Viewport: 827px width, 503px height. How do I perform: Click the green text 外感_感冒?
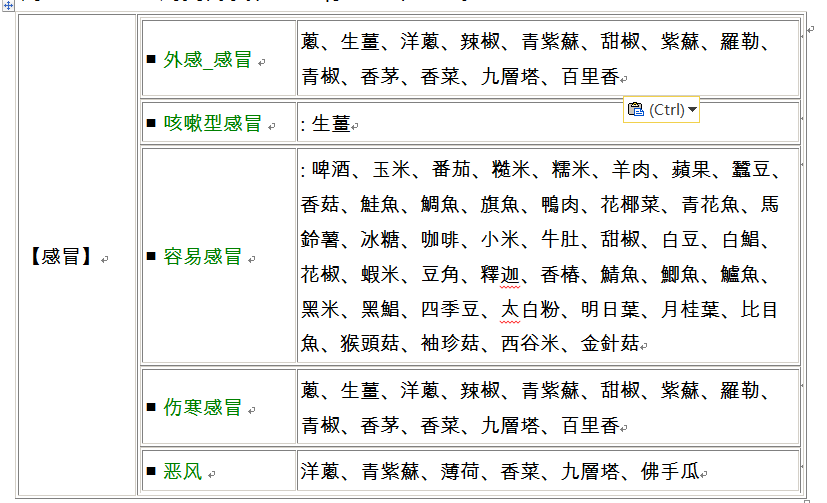(x=207, y=60)
